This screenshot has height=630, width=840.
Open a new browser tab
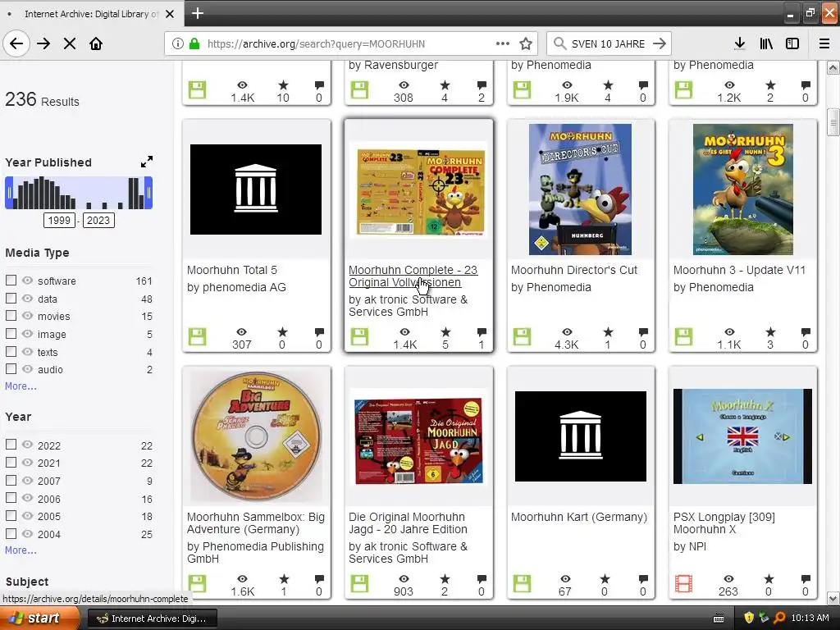pyautogui.click(x=198, y=13)
